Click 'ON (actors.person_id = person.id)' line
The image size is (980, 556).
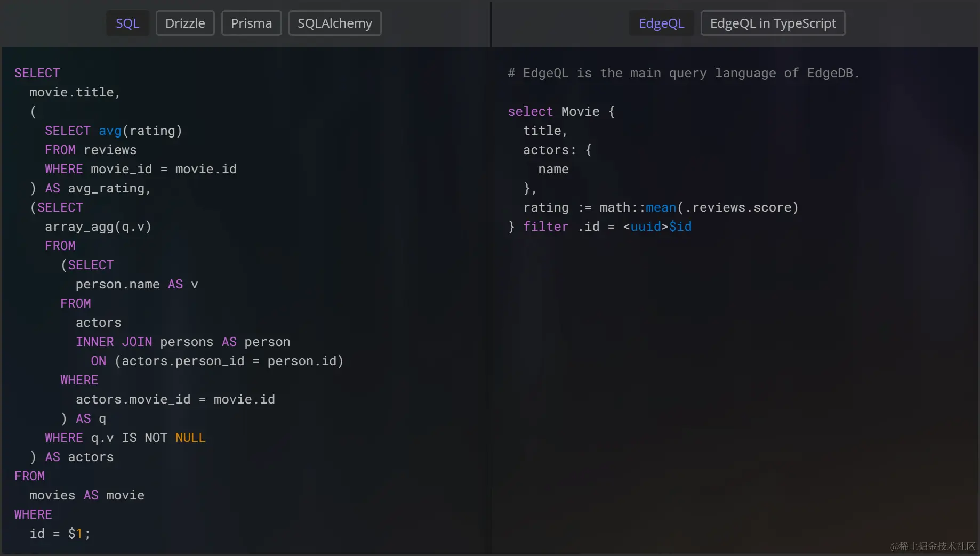tap(217, 361)
